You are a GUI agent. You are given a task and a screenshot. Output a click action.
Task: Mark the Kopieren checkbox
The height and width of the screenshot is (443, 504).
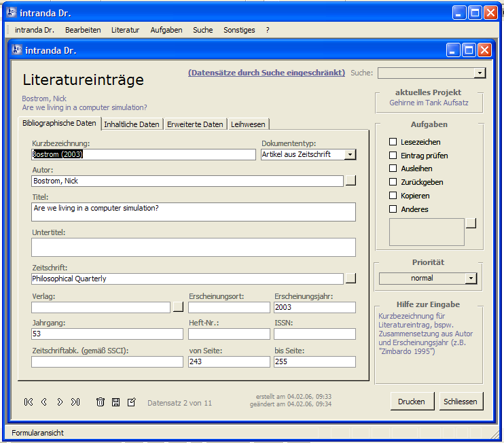[393, 196]
